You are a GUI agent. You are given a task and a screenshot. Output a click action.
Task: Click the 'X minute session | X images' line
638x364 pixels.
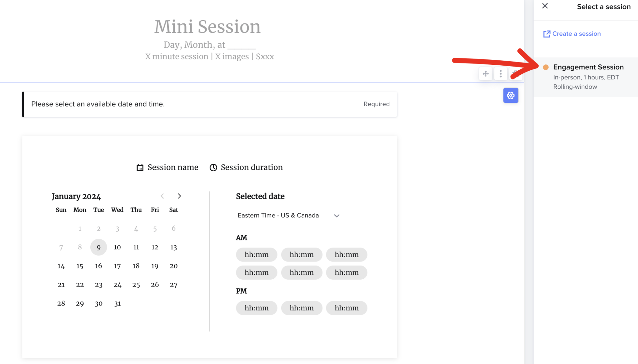(209, 57)
